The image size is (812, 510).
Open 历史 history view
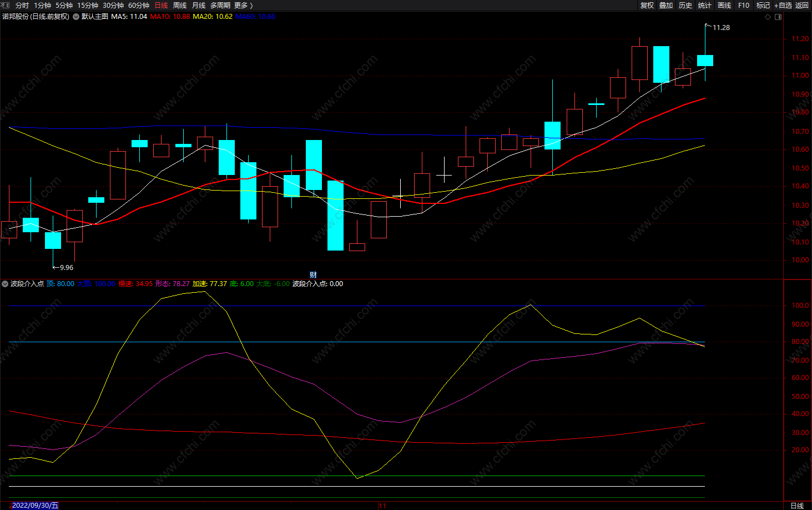coord(685,5)
